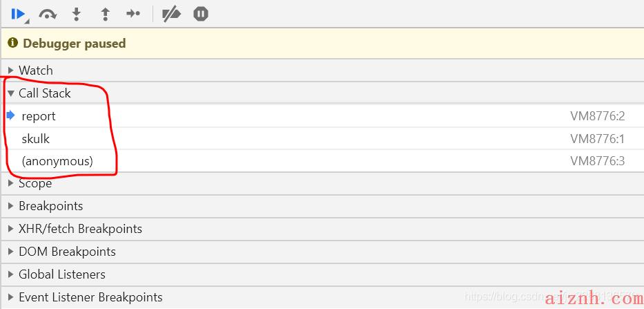Select the report call stack frame
The image size is (644, 309).
[x=322, y=116]
